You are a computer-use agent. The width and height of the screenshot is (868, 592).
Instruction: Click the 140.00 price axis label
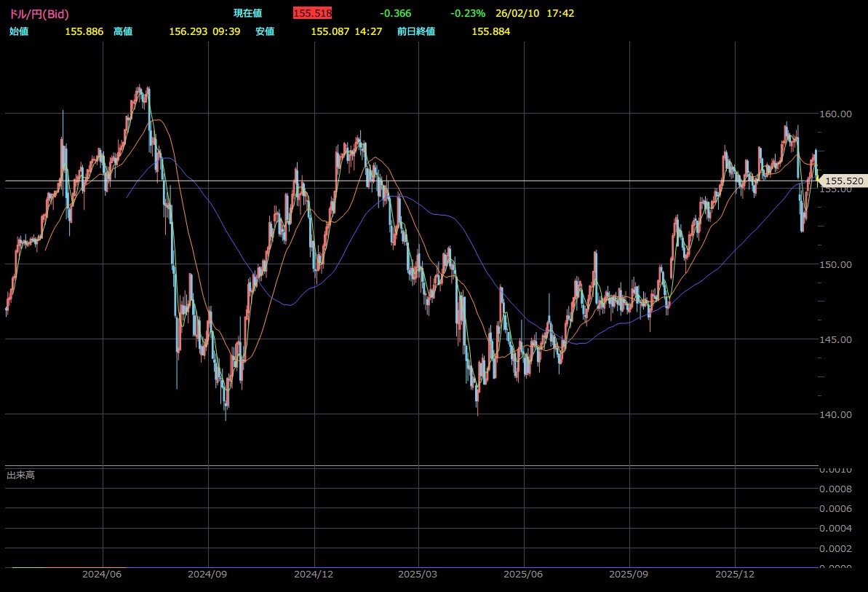point(835,415)
